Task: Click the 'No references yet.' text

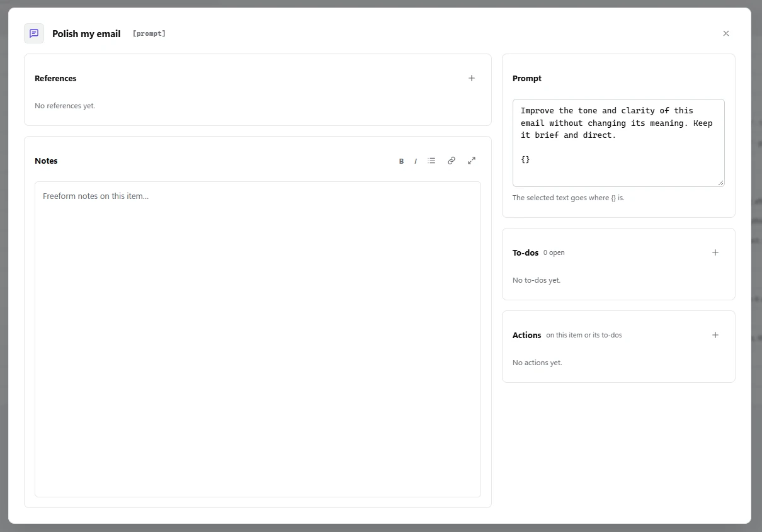Action: (65, 106)
